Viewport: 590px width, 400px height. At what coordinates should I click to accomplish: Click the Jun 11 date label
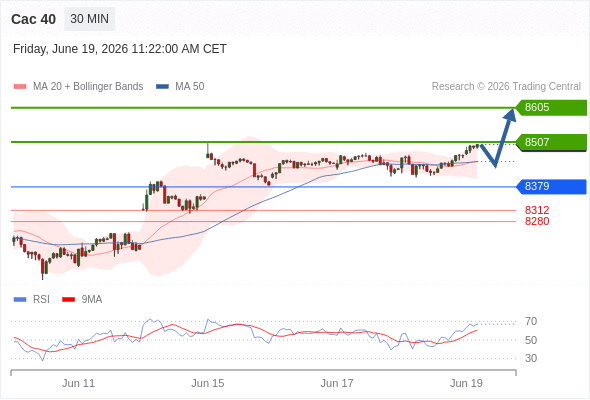[x=78, y=383]
